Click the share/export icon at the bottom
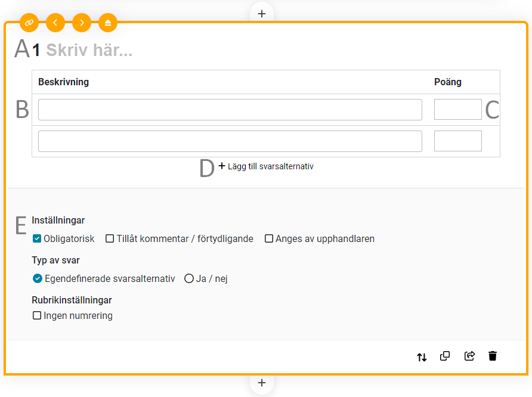Screen dimensions: 532x397 tap(469, 356)
